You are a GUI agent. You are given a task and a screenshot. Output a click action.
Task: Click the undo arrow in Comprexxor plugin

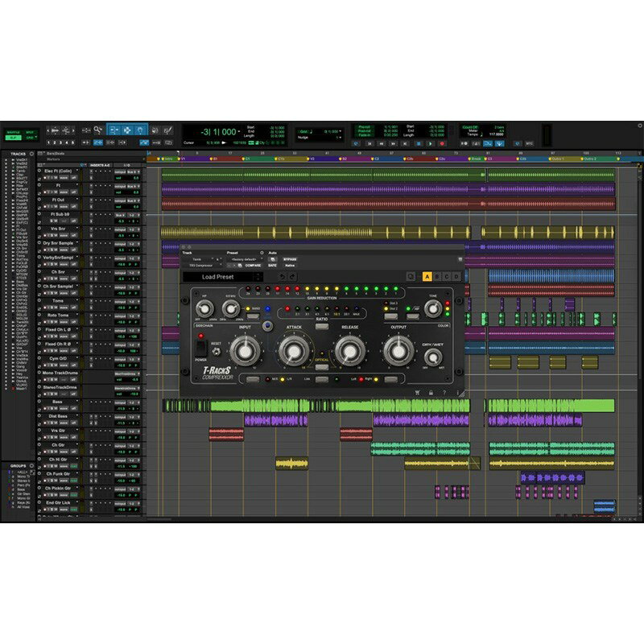coord(282,276)
